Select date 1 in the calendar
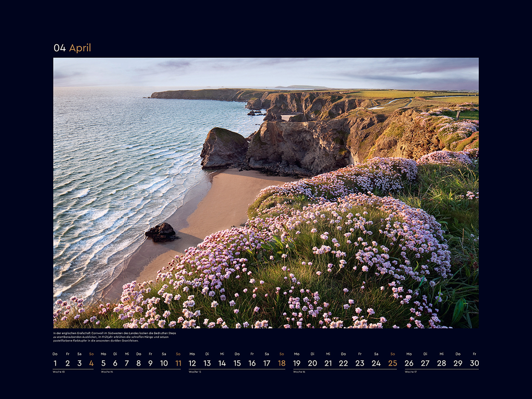 tap(55, 363)
